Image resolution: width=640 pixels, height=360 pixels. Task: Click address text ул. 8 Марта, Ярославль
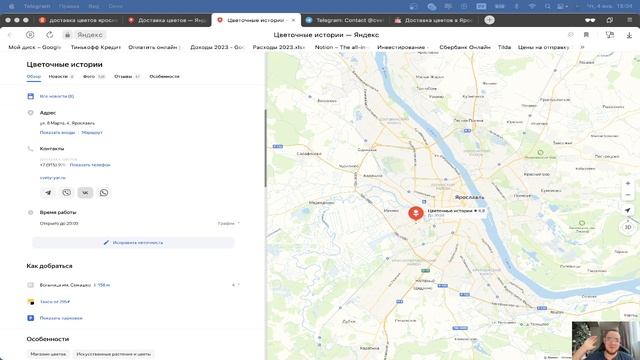point(67,123)
